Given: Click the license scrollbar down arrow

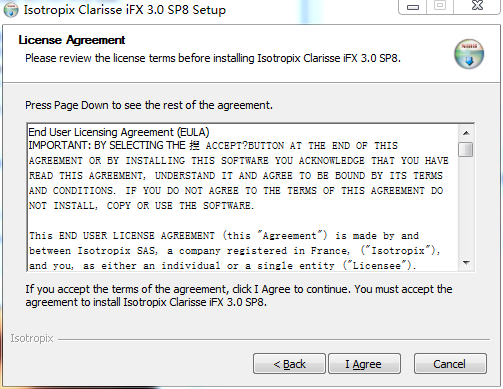Looking at the screenshot, I should tap(466, 263).
